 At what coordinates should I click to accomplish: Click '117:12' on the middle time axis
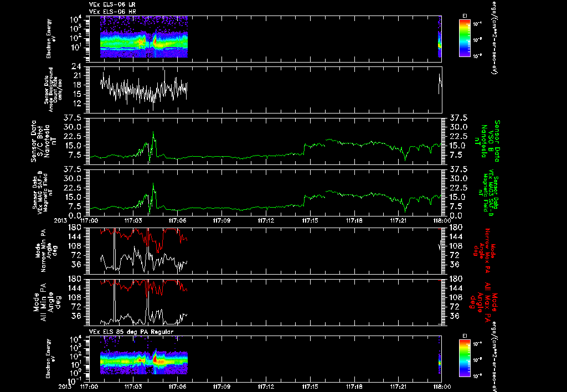pos(266,220)
